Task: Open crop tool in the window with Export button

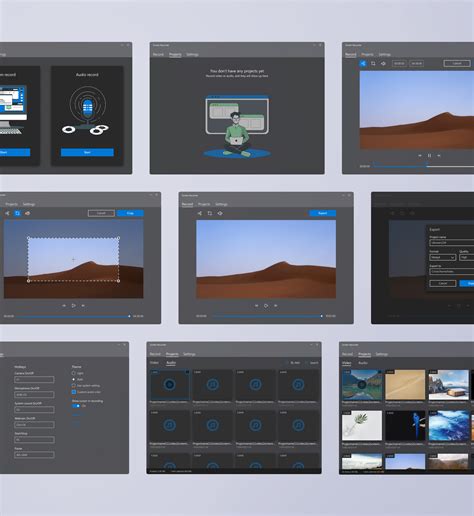Action: (210, 213)
